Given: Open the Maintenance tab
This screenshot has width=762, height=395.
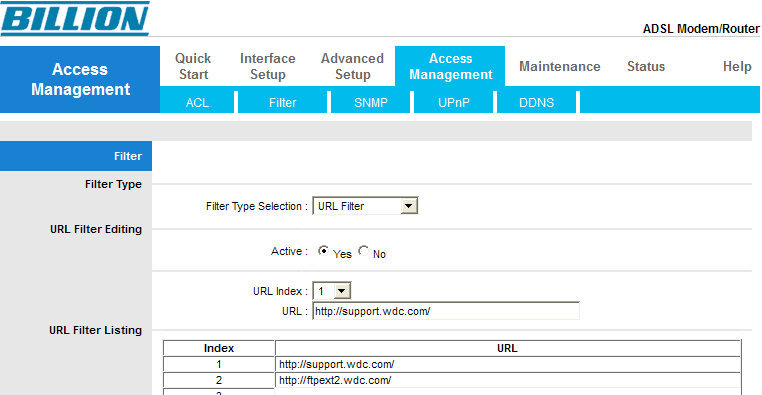Looking at the screenshot, I should 559,66.
